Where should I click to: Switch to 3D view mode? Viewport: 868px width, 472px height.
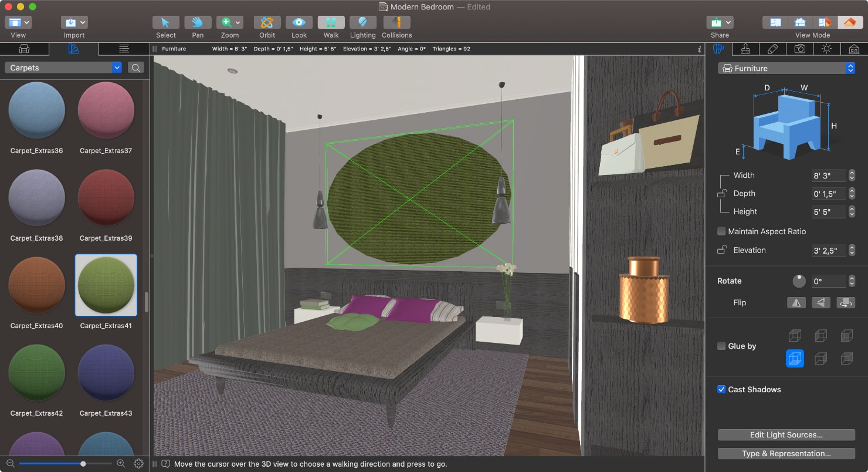click(849, 22)
